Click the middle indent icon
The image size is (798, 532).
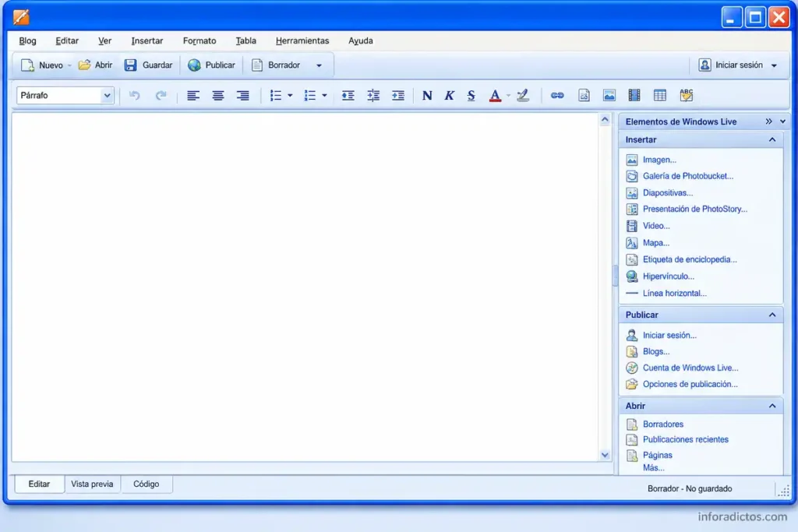pos(373,95)
